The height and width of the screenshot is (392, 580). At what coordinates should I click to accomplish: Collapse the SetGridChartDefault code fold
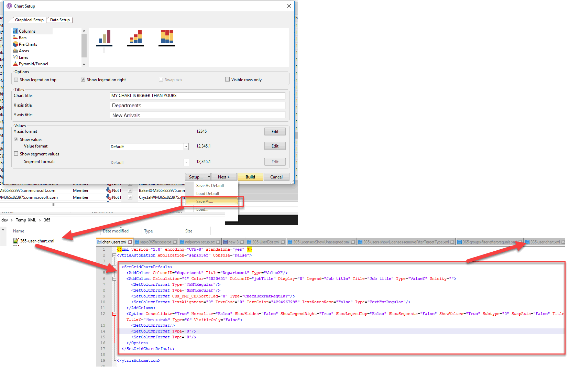(x=114, y=266)
